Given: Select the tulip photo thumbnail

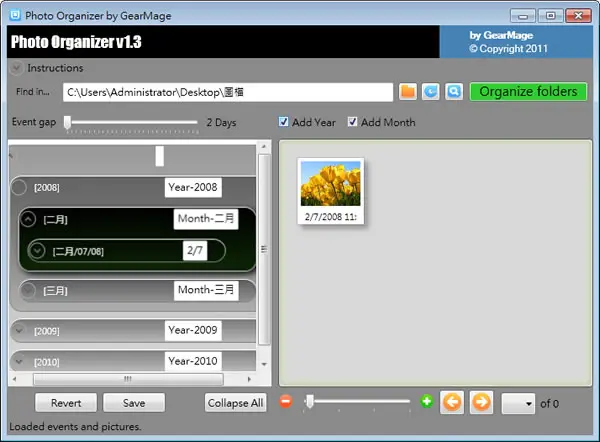Looking at the screenshot, I should 331,191.
